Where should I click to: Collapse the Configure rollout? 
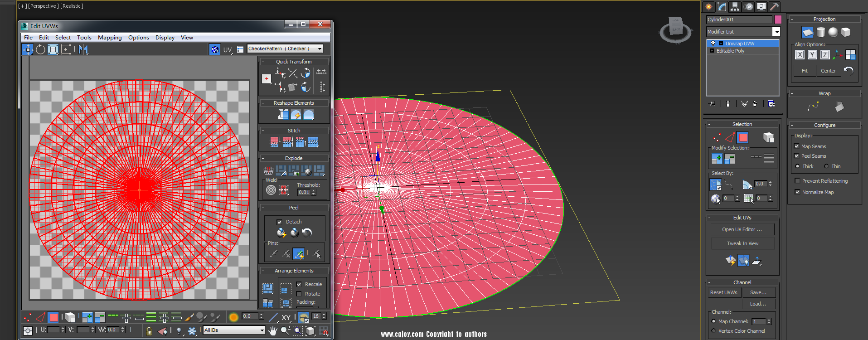tap(792, 125)
